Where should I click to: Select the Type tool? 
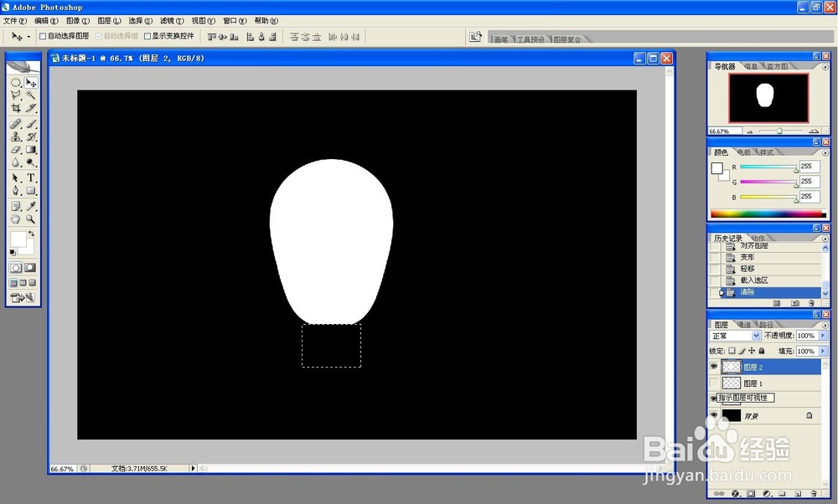click(30, 177)
